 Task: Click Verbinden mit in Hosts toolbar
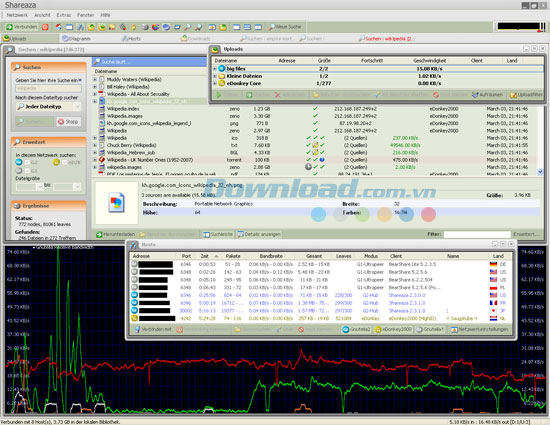153,329
